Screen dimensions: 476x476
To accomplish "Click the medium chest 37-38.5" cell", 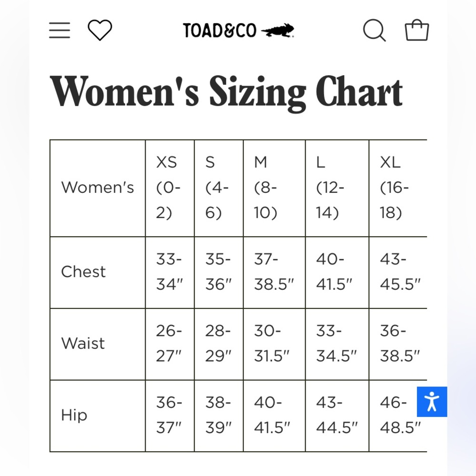I will click(x=274, y=272).
